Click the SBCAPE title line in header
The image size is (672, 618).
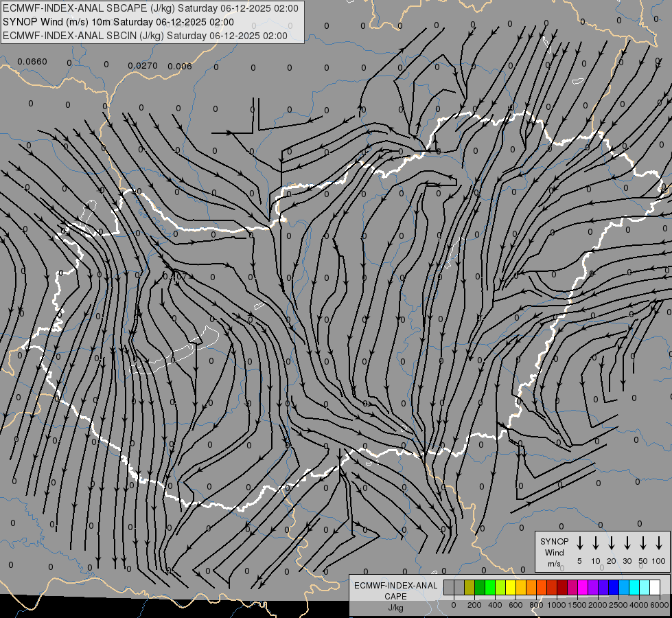point(150,8)
